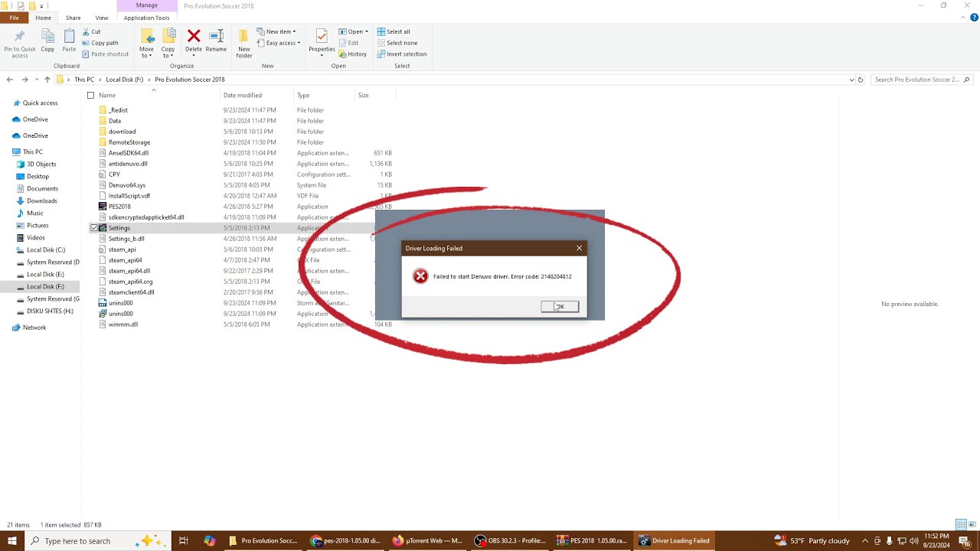Click History in Open group
This screenshot has height=551, width=980.
pos(353,54)
